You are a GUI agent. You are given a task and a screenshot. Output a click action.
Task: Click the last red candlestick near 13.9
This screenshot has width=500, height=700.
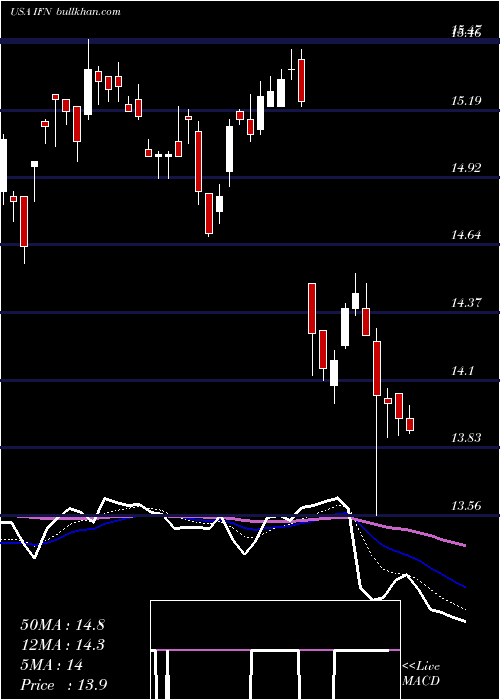click(x=410, y=424)
